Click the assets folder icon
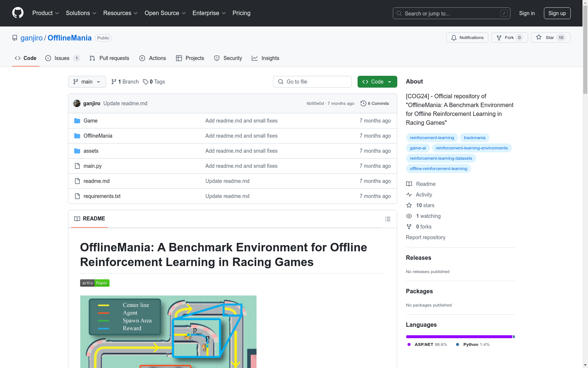 (x=77, y=151)
